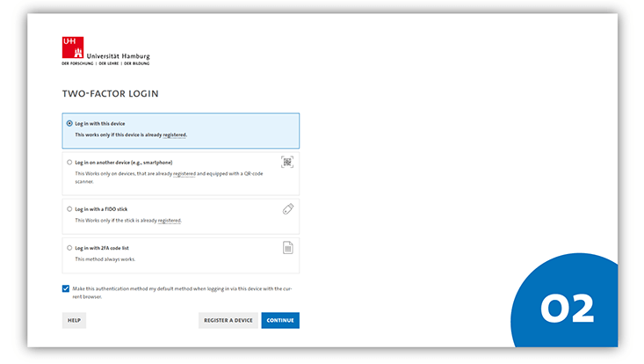Choose 'Log in with a FIDO stick' option
The height and width of the screenshot is (364, 644).
69,209
